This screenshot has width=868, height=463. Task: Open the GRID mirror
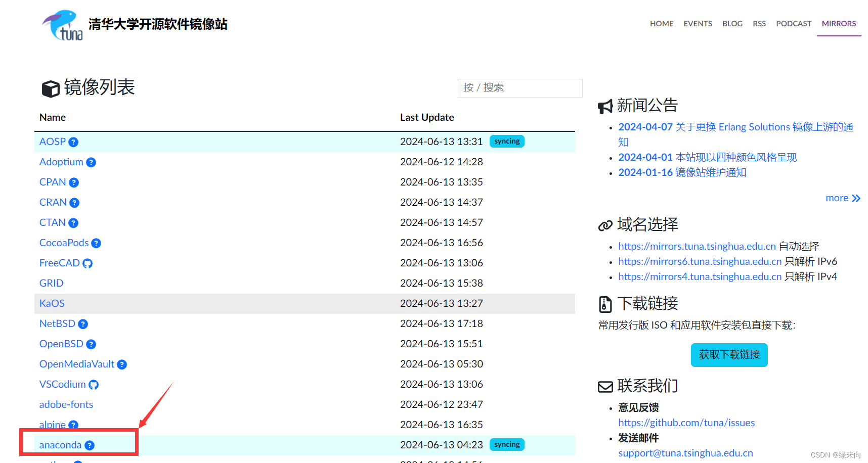pos(52,283)
